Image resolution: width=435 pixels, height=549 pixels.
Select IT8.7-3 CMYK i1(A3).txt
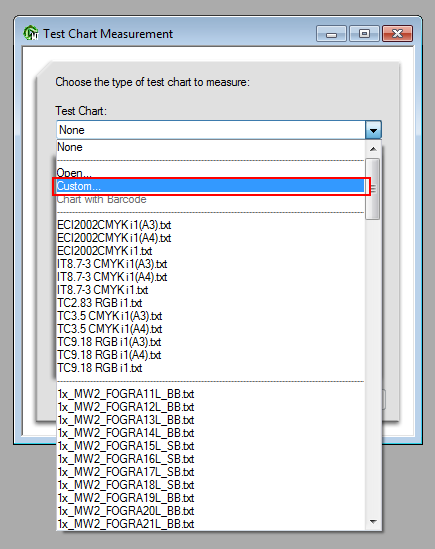(210, 264)
